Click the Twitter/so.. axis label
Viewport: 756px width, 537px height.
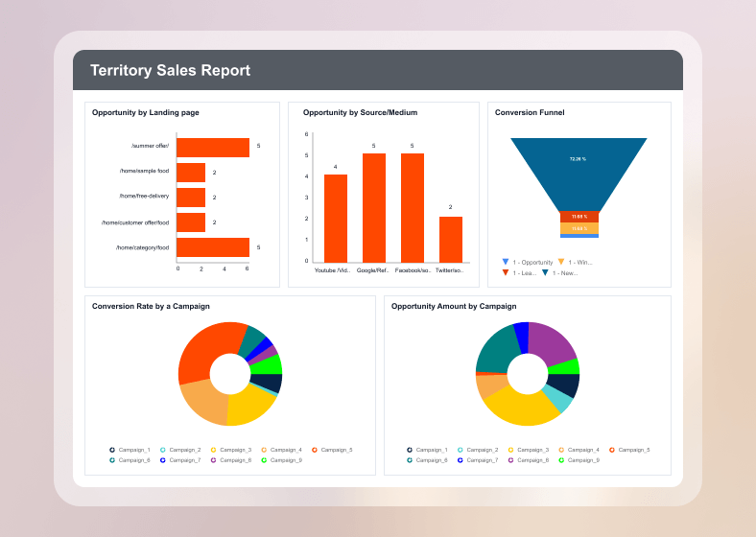point(450,270)
